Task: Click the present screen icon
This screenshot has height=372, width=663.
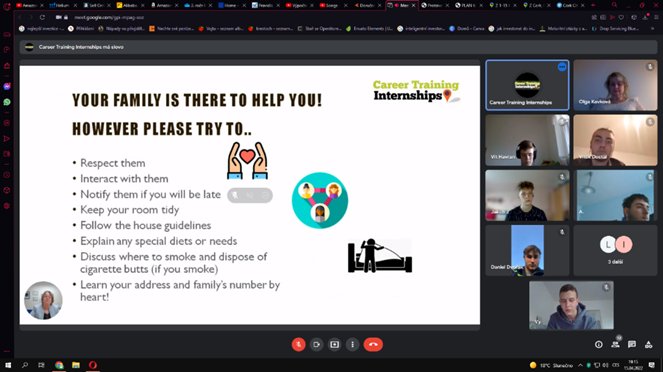Action: click(334, 345)
